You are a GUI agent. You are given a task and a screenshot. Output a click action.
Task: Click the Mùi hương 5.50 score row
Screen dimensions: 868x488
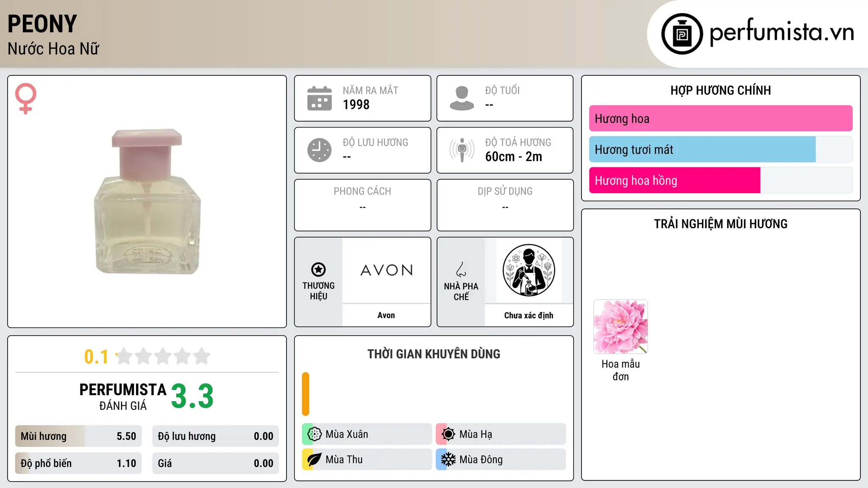tap(78, 436)
